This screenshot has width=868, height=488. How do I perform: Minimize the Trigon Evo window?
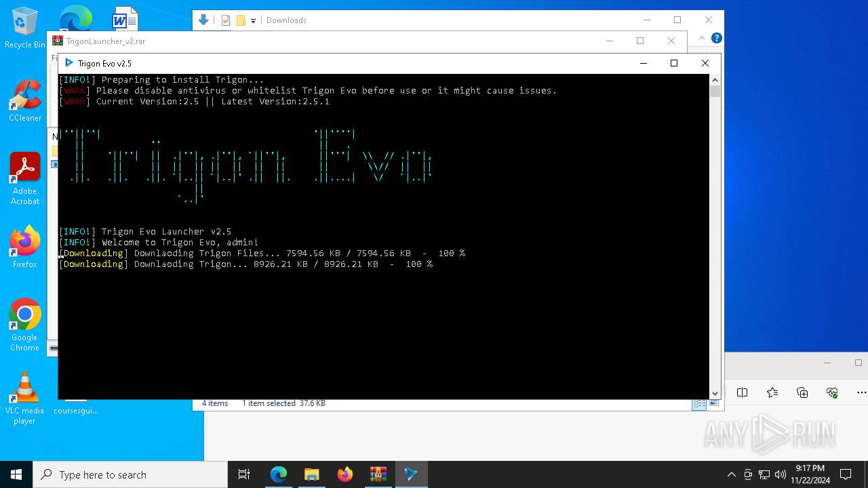643,63
